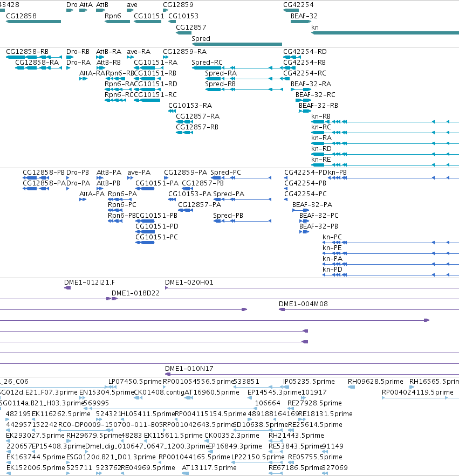Click EST RE04969.5prime
The height and width of the screenshot is (476, 459).
[123, 473]
